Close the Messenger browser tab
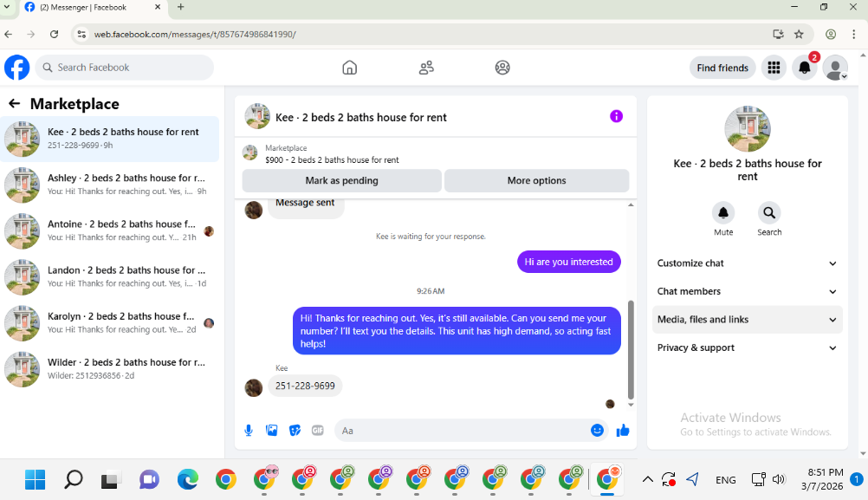This screenshot has height=500, width=868. click(158, 7)
